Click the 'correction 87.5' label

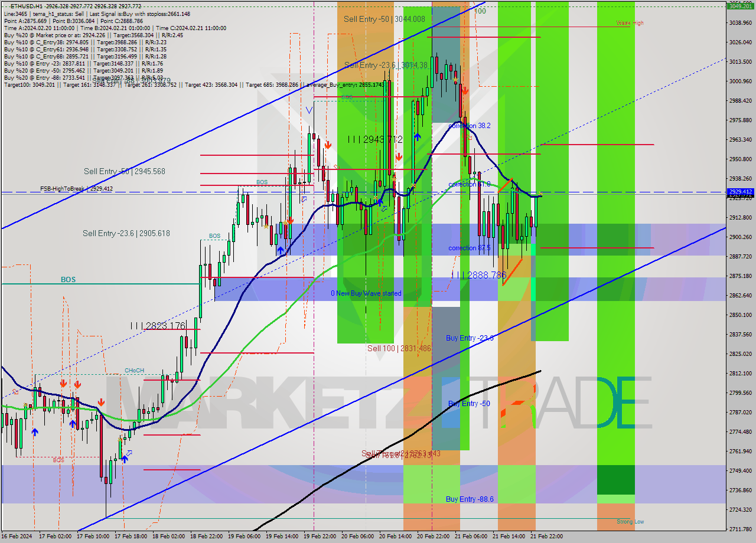(470, 248)
